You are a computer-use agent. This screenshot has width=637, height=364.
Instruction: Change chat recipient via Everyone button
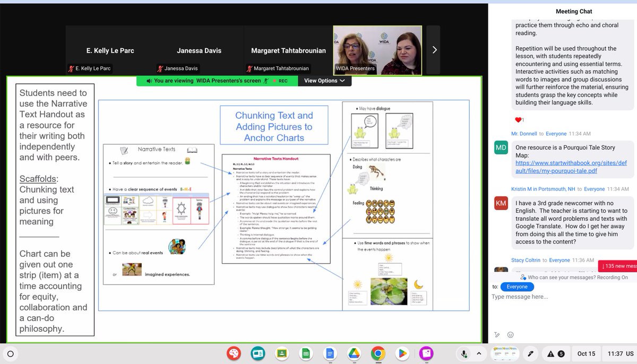pyautogui.click(x=517, y=287)
